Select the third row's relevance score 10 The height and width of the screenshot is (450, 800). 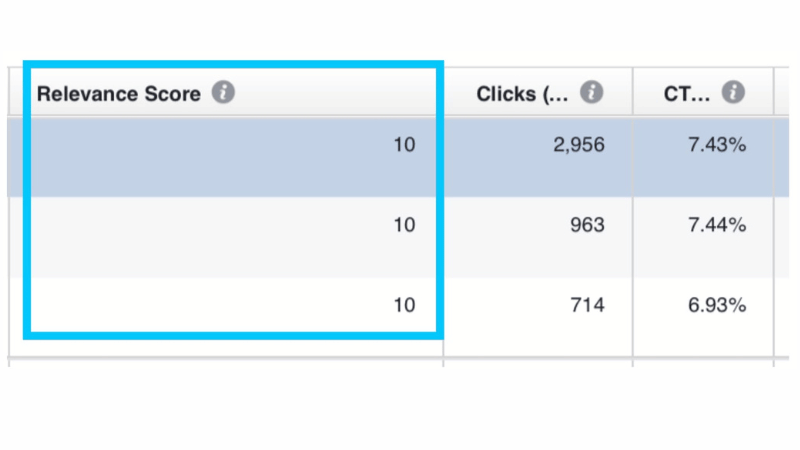click(x=404, y=305)
